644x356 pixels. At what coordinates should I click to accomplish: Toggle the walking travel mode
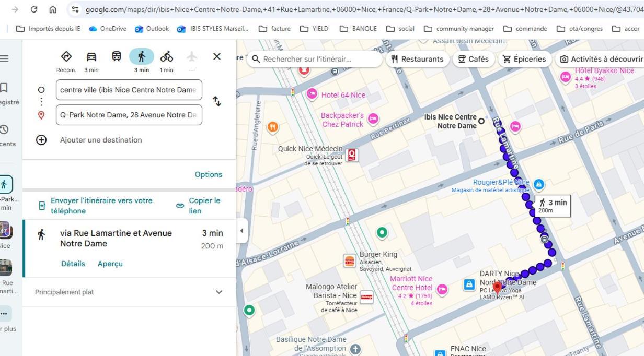tap(142, 56)
